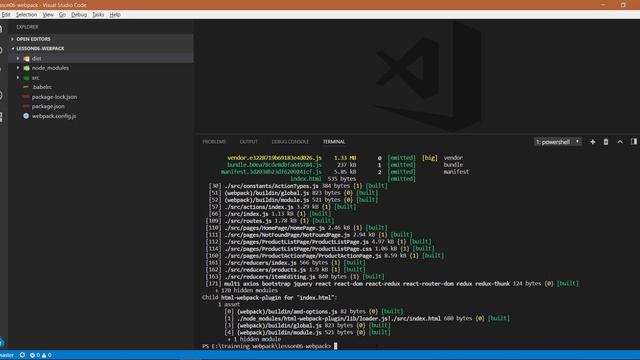This screenshot has height=360, width=640.
Task: Click ./src/routes.js line in terminal
Action: coord(271,221)
